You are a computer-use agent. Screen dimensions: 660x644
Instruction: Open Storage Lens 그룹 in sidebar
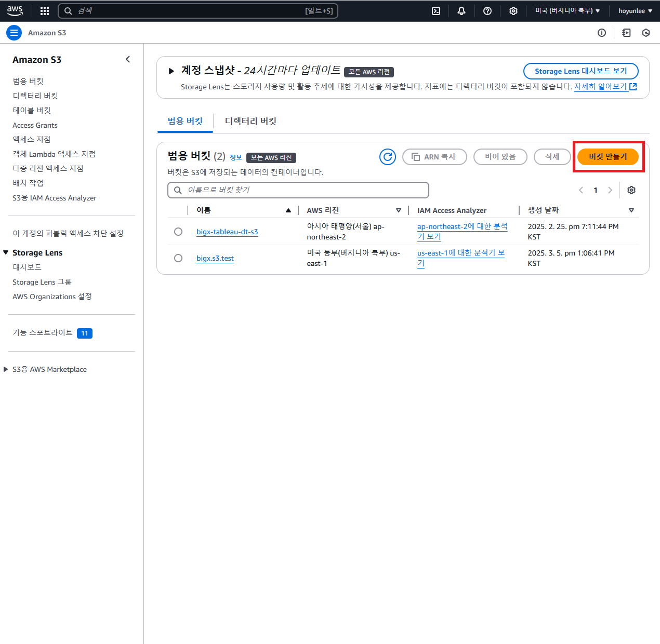[x=42, y=282]
